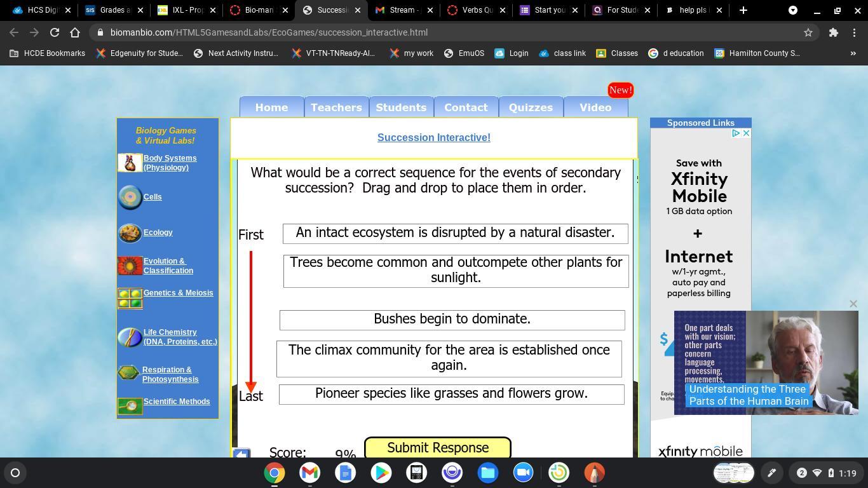
Task: Open the Body Systems (Physiology) link
Action: pos(170,163)
